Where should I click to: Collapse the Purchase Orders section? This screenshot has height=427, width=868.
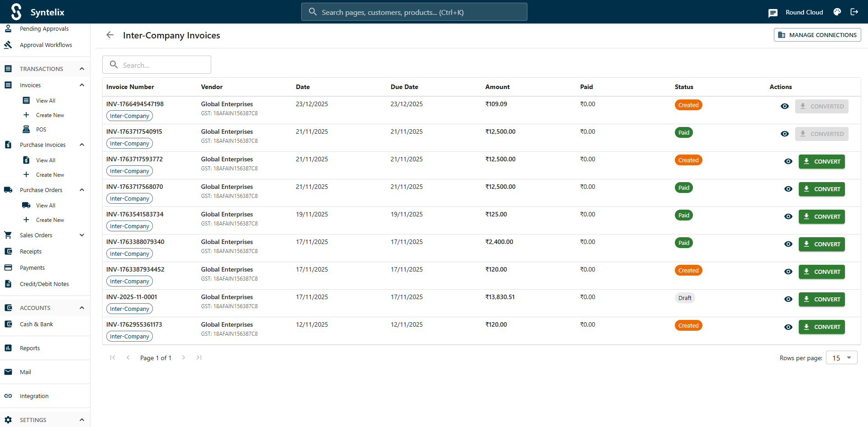point(81,190)
